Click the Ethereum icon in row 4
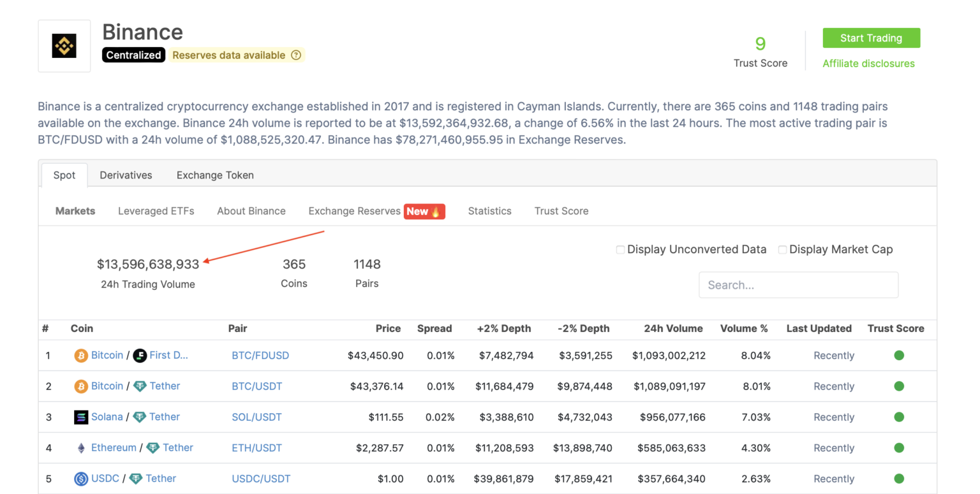This screenshot has height=494, width=980. tap(81, 448)
